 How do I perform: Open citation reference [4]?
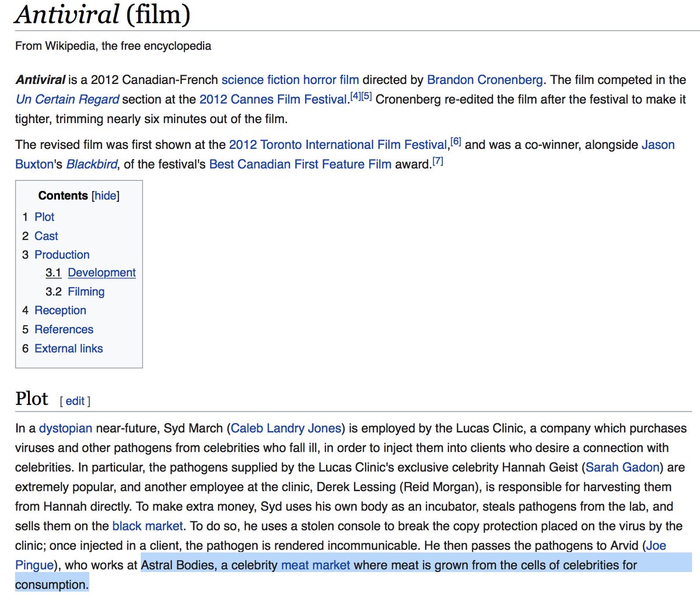click(x=355, y=96)
